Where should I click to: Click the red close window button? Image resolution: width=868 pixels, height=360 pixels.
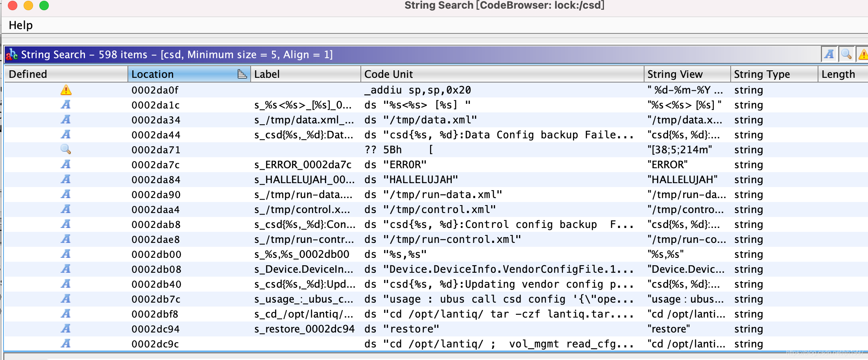click(13, 6)
